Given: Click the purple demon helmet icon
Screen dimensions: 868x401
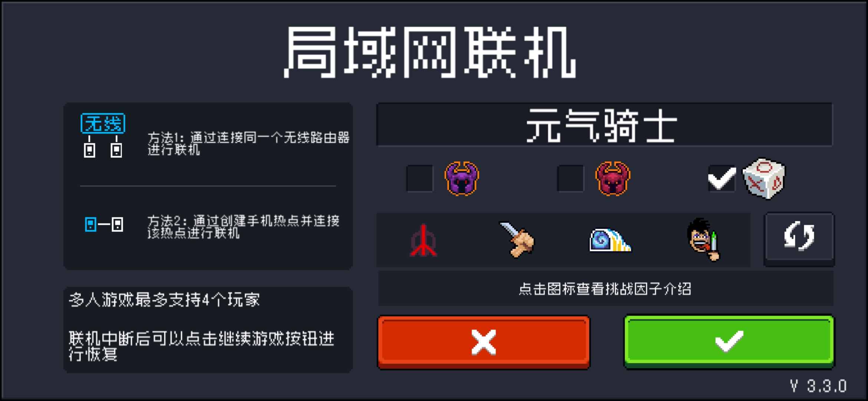Looking at the screenshot, I should pyautogui.click(x=461, y=179).
